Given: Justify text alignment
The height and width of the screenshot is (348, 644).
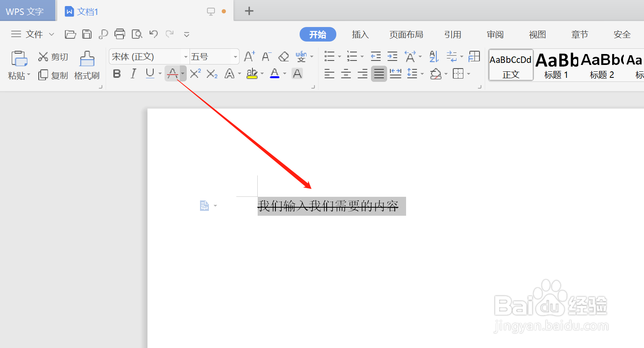Looking at the screenshot, I should (x=379, y=74).
